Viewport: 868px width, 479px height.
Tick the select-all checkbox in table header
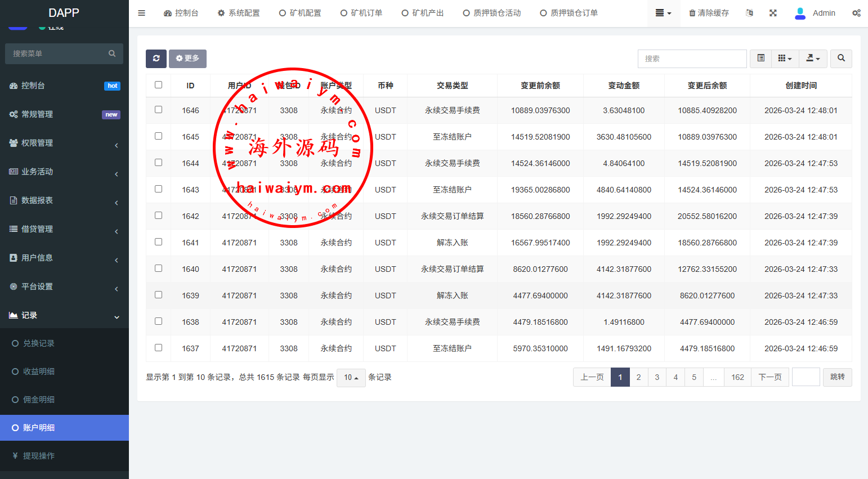pos(158,85)
